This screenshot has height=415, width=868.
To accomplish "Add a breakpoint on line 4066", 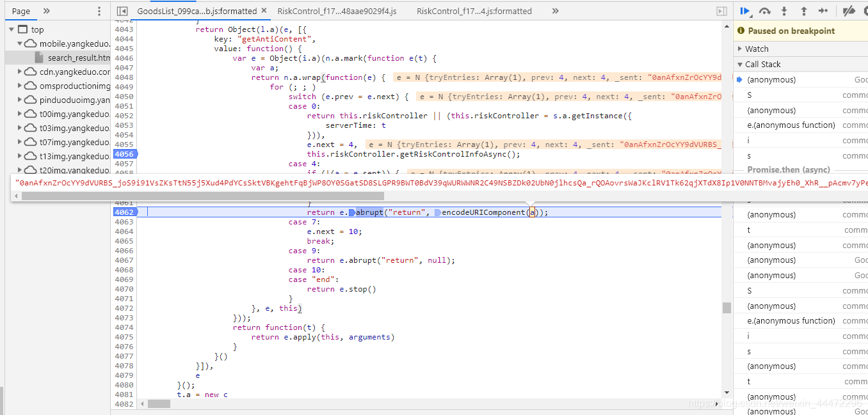I will pos(124,251).
